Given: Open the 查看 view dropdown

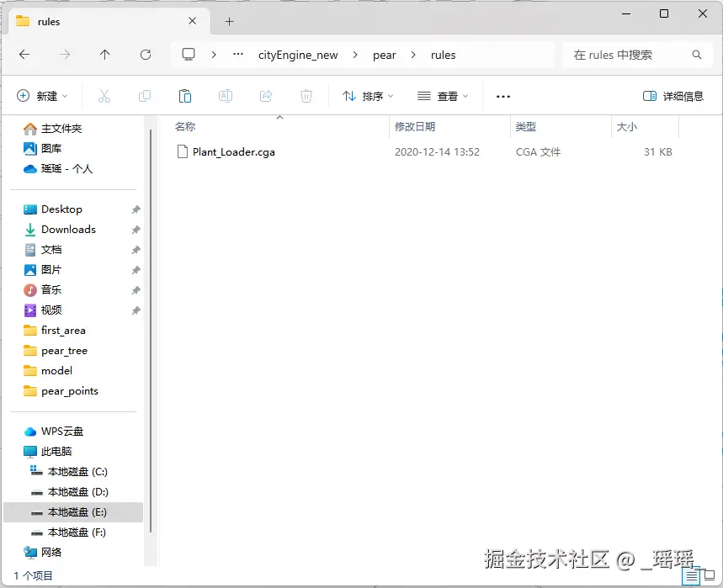Looking at the screenshot, I should 443,96.
